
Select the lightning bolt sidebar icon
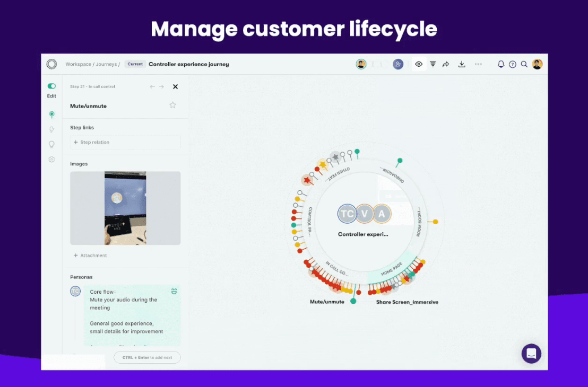click(52, 130)
